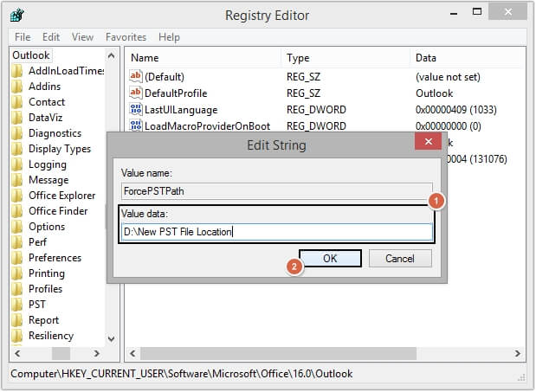Image resolution: width=536 pixels, height=392 pixels.
Task: Click the 0x00000409 (1033) data cell
Action: coord(456,110)
